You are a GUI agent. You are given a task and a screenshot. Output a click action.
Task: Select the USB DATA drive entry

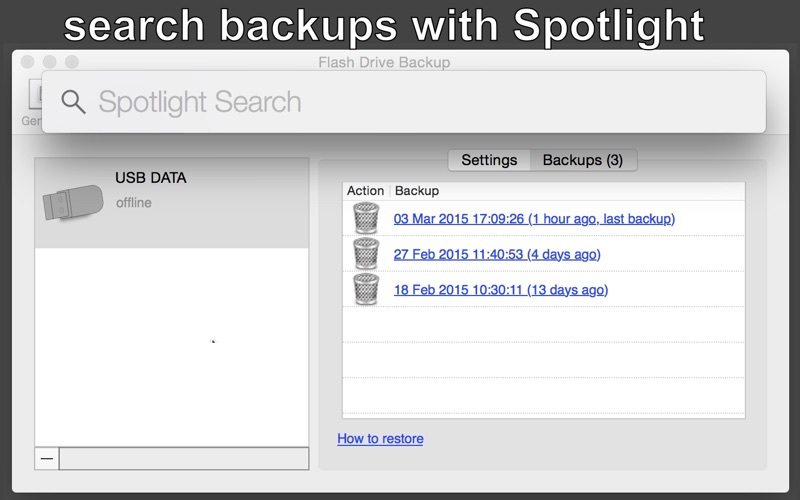(171, 203)
